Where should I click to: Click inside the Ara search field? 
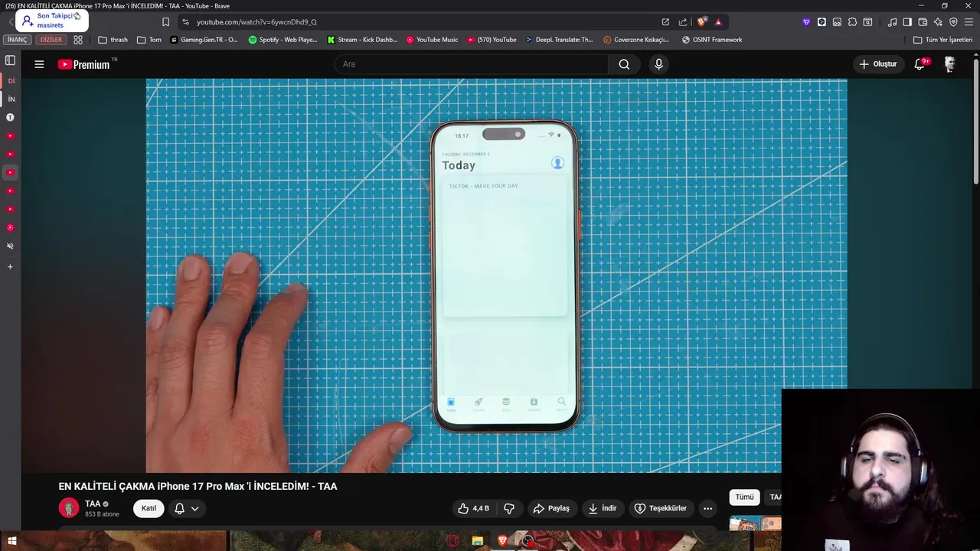[471, 64]
